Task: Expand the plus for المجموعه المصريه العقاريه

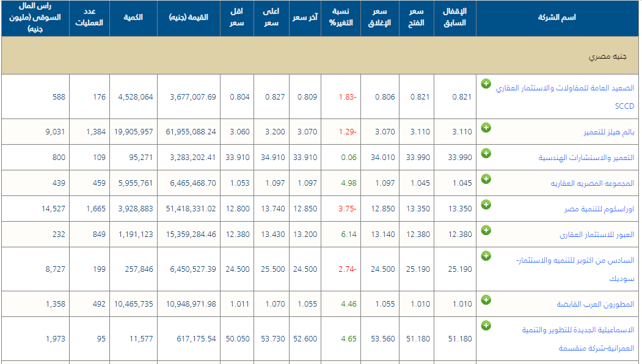Action: [486, 178]
